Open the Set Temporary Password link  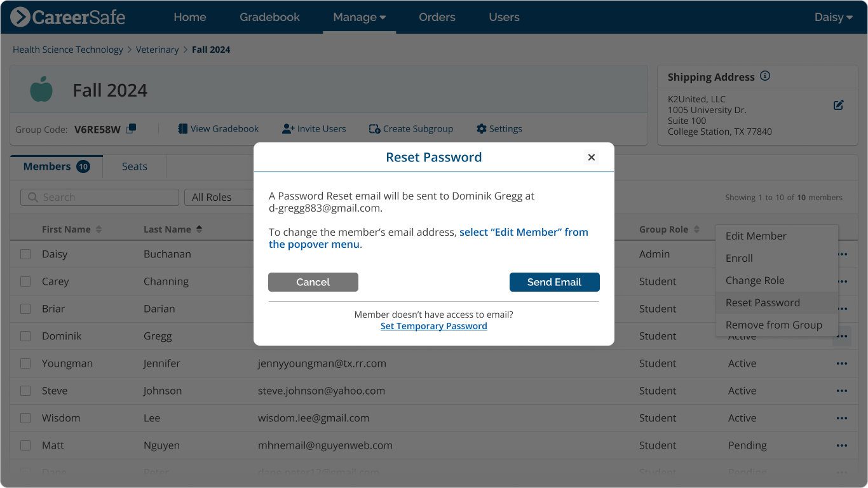coord(433,325)
